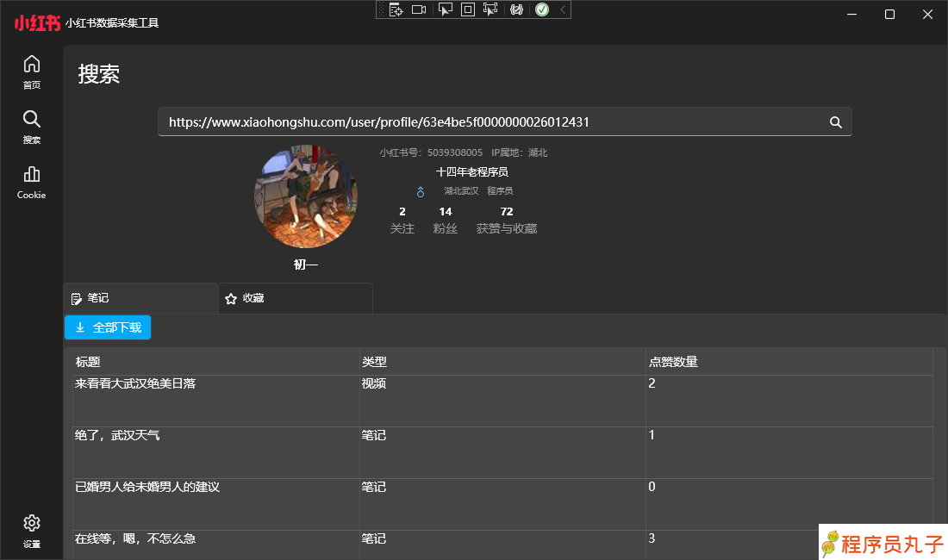Select row 来看看大武汉绝美日落
Image resolution: width=948 pixels, height=560 pixels.
point(502,401)
